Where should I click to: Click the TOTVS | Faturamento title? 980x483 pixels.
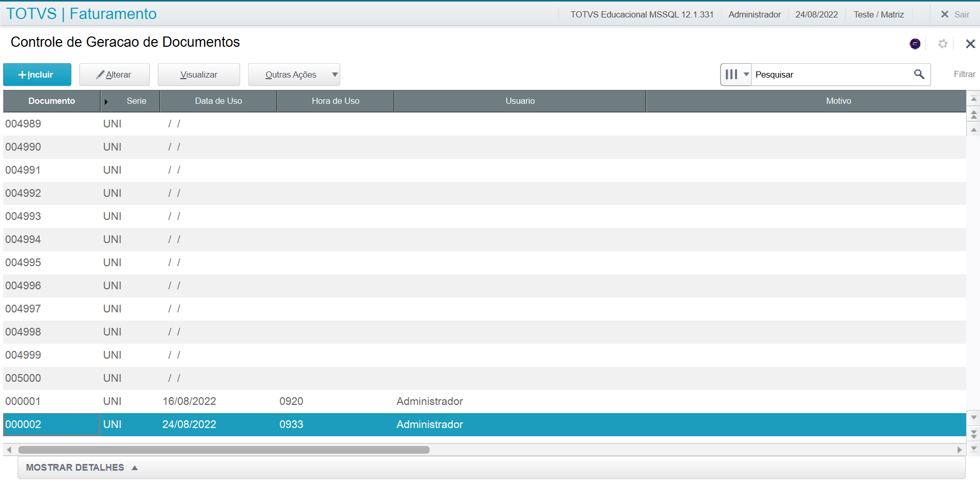tap(81, 14)
